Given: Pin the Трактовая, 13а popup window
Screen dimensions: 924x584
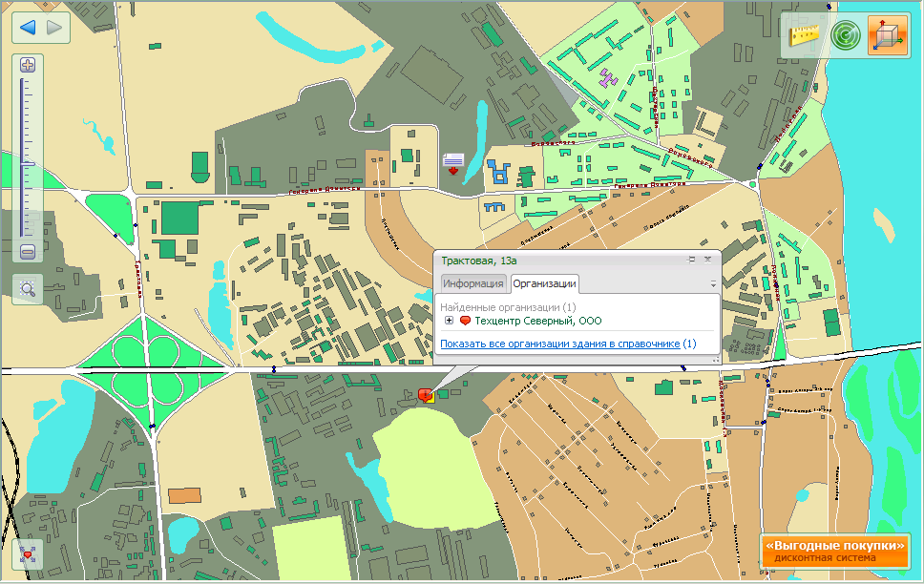Looking at the screenshot, I should coord(692,259).
